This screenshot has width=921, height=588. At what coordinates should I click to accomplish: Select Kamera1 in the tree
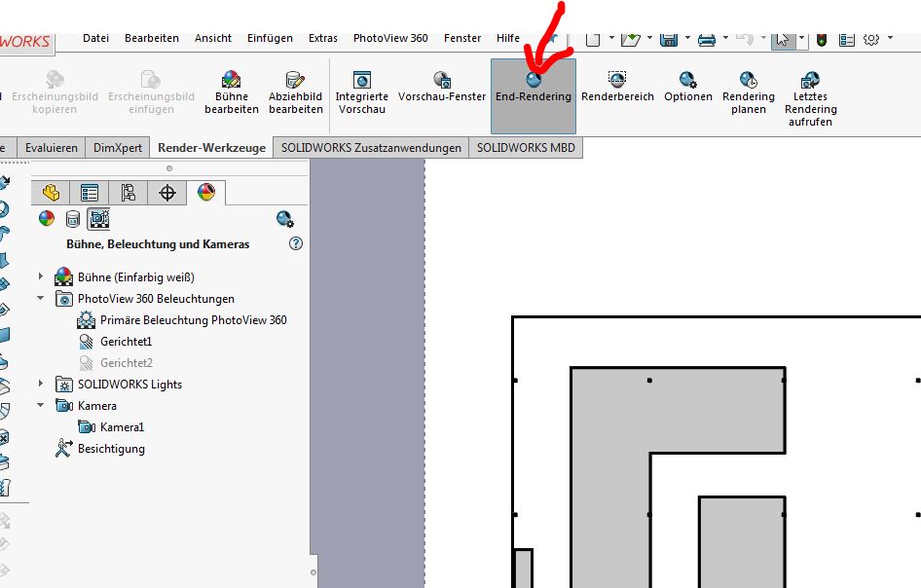(x=122, y=427)
